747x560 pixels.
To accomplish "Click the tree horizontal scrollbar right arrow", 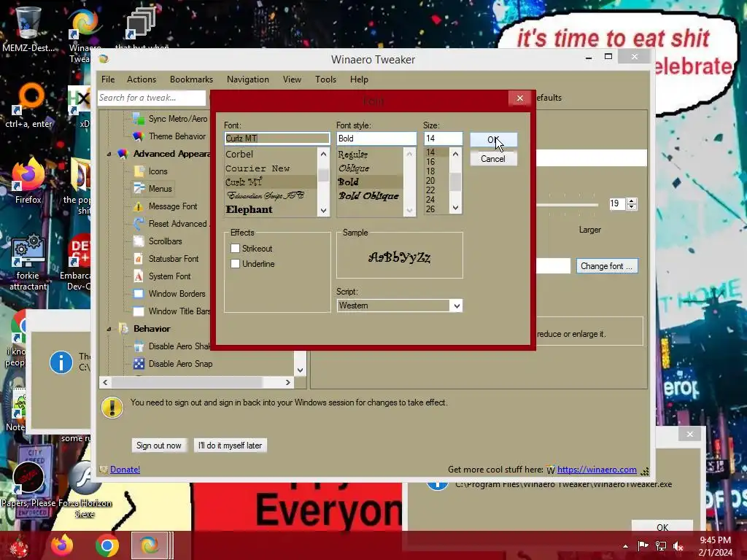I will pyautogui.click(x=287, y=382).
